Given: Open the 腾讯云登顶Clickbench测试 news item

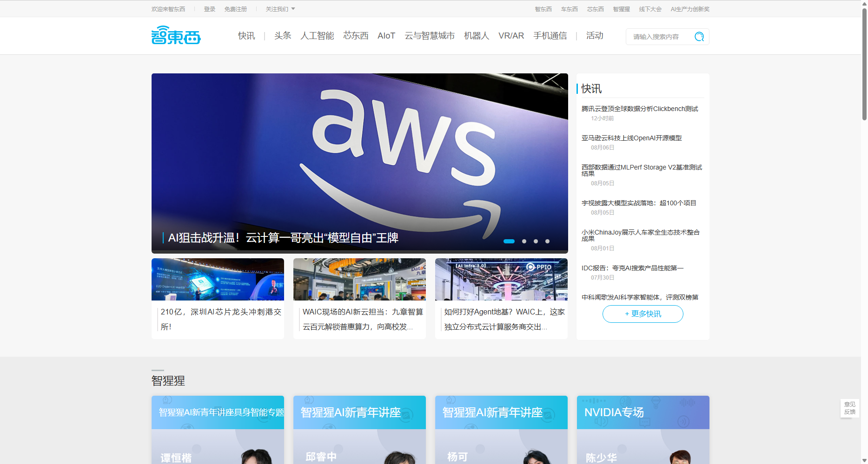Looking at the screenshot, I should (640, 109).
